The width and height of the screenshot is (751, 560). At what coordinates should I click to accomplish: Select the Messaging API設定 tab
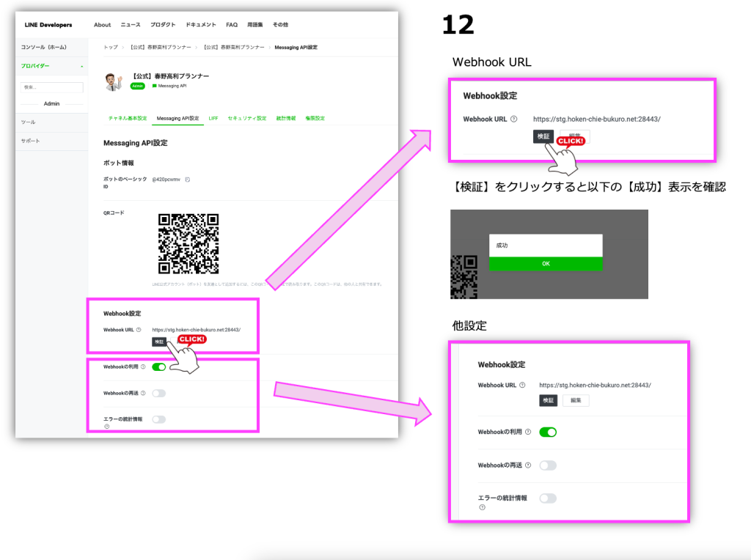click(177, 118)
